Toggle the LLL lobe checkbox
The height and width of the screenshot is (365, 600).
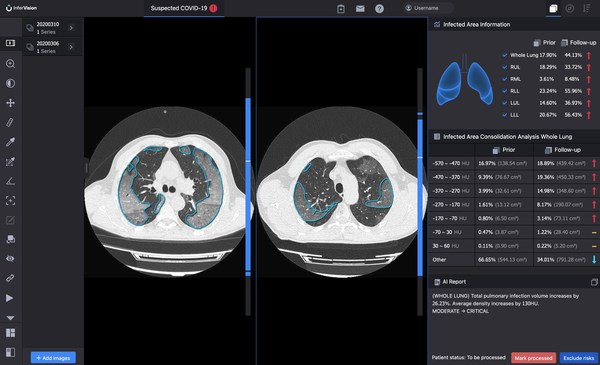[x=505, y=115]
